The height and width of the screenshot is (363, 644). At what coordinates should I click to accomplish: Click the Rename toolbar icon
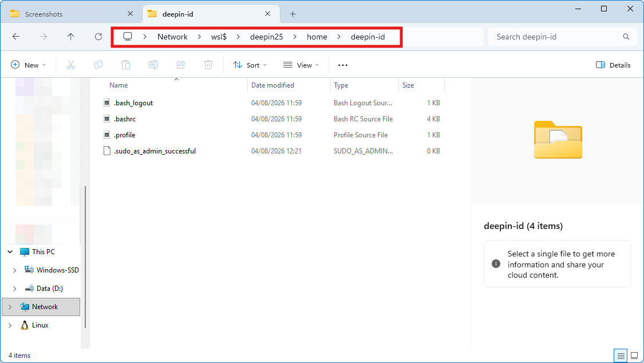tap(153, 65)
